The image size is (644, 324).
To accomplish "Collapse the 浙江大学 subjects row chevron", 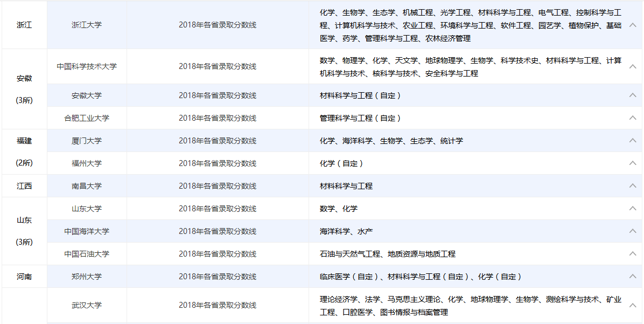I will tap(633, 25).
